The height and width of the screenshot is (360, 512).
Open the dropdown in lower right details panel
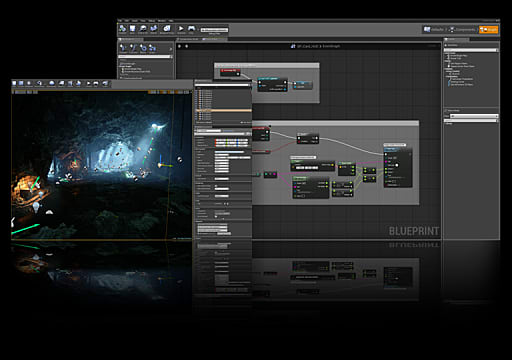(x=474, y=116)
